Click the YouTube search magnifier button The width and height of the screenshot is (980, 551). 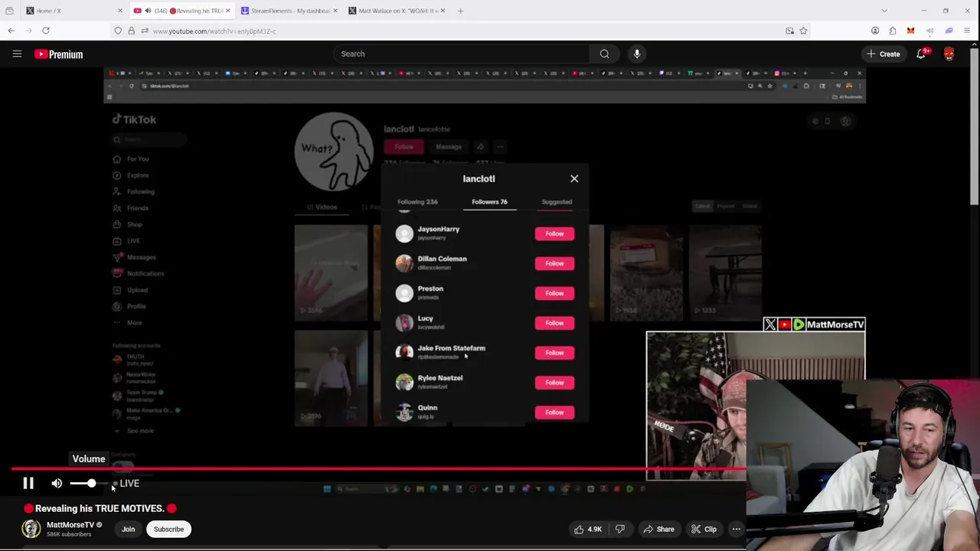604,54
